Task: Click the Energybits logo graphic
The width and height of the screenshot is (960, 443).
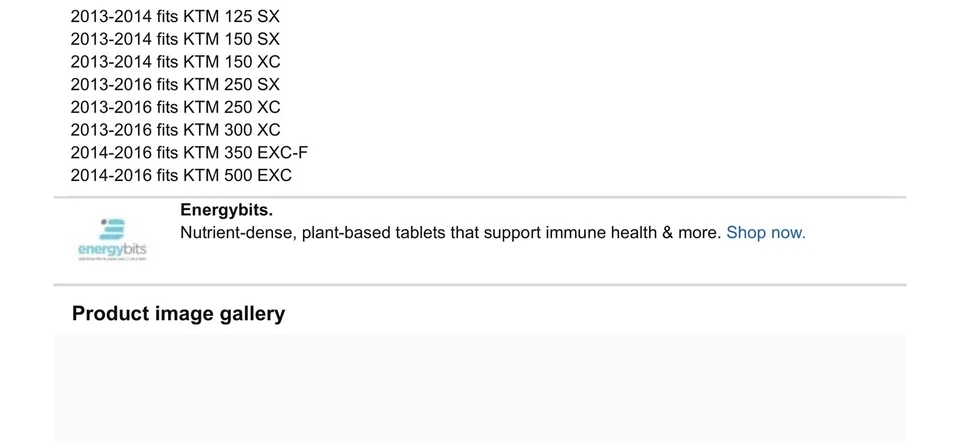Action: (113, 230)
